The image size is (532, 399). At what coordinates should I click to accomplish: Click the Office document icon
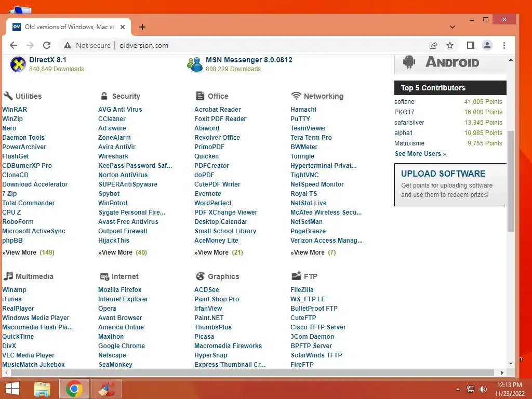(x=200, y=96)
